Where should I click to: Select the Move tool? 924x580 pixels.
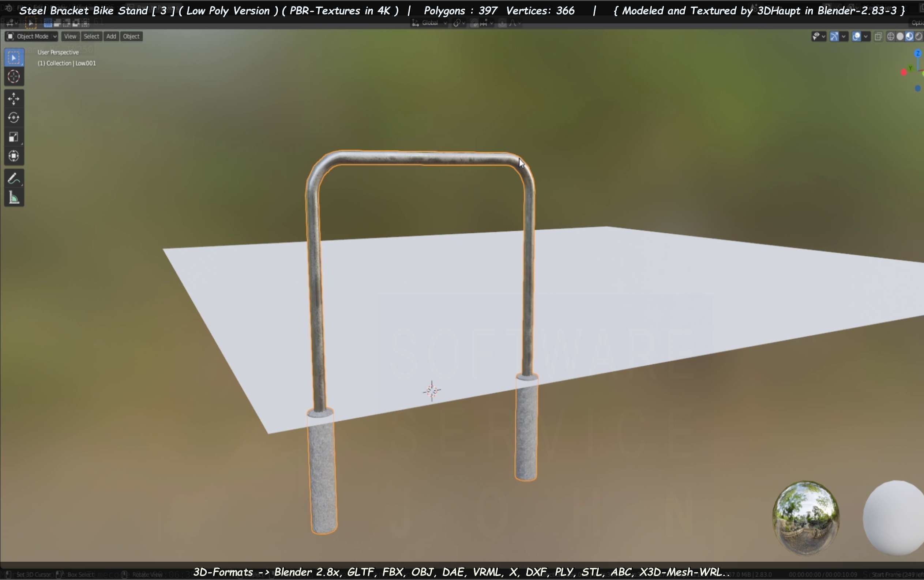click(x=14, y=99)
